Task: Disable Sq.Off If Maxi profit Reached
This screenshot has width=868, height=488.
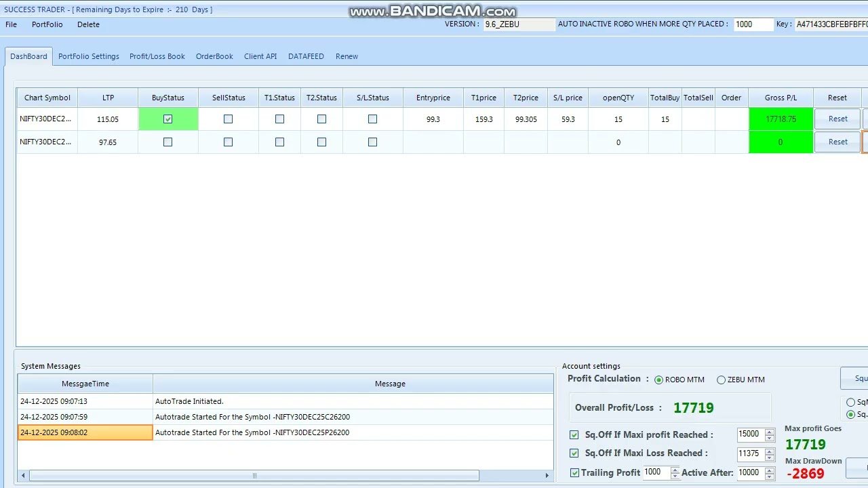Action: tap(574, 434)
